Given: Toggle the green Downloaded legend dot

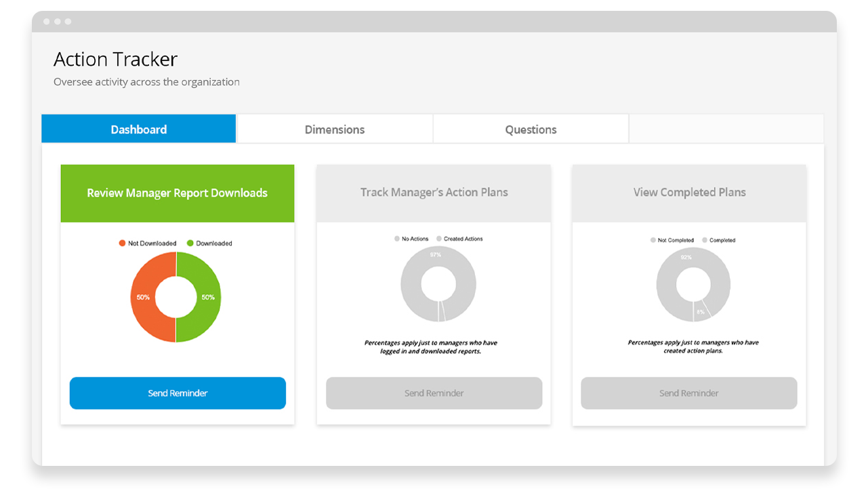Looking at the screenshot, I should pyautogui.click(x=190, y=243).
